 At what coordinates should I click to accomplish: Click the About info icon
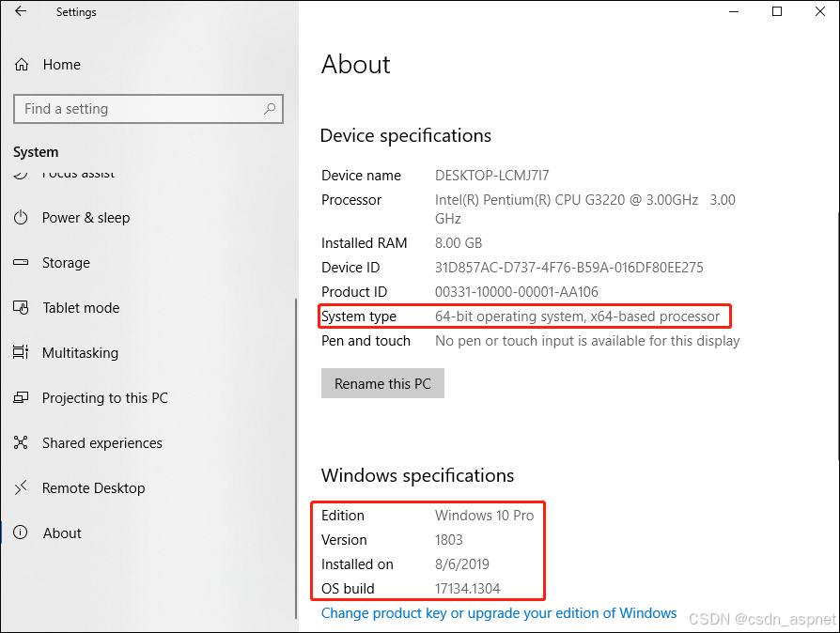click(21, 533)
